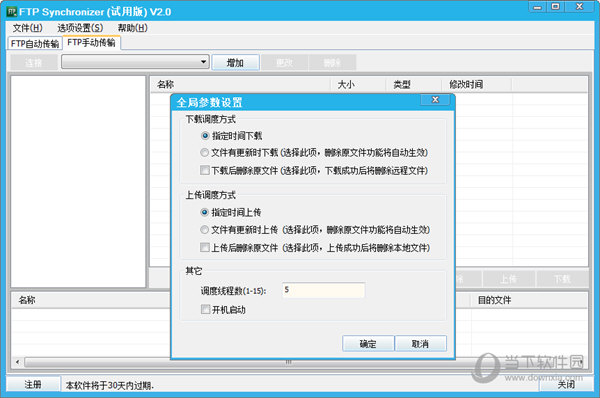
Task: Click 取消 to cancel the dialog
Action: click(x=420, y=344)
